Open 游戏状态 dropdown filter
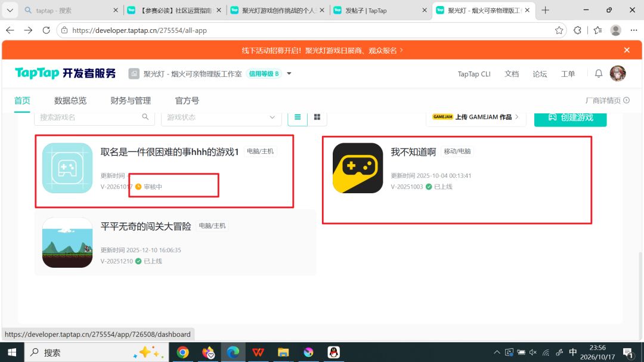This screenshot has width=644, height=362. [x=221, y=117]
